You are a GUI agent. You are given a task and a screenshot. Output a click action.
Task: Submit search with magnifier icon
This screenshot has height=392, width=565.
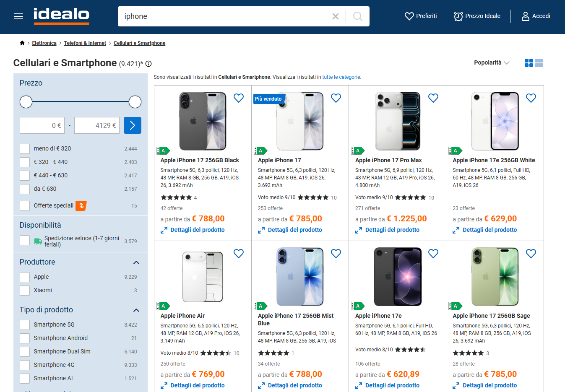coord(358,16)
